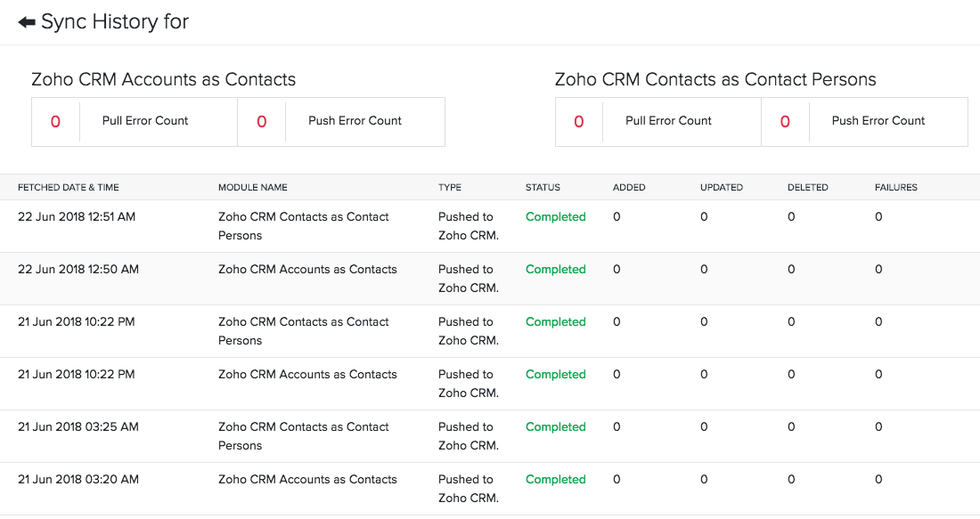Click Completed status for 21 Jun 03:25 AM sync
Viewport: 980px width, 519px height.
(556, 427)
